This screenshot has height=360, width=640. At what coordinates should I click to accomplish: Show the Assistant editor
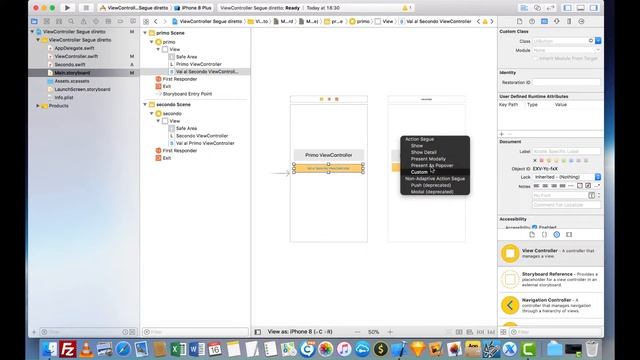tap(537, 8)
